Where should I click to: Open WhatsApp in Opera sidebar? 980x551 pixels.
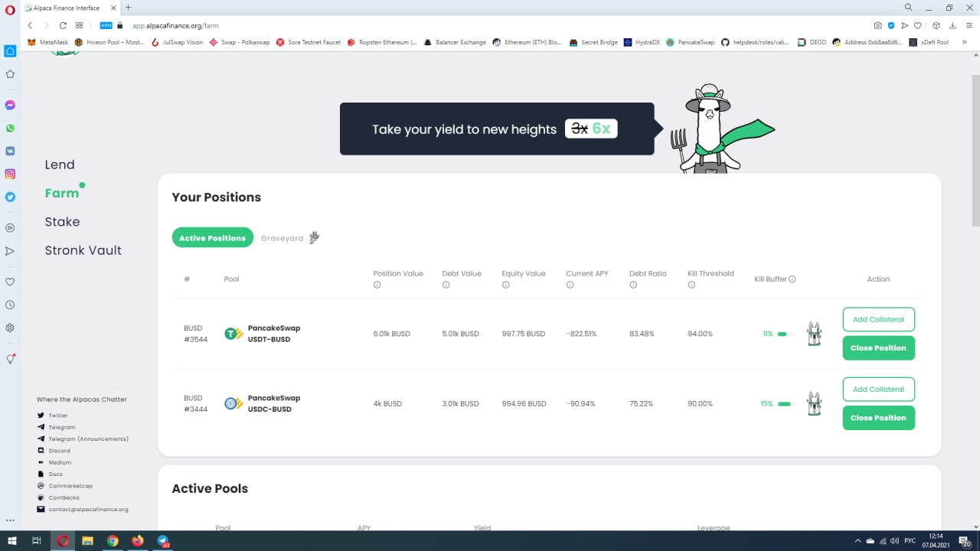pyautogui.click(x=10, y=128)
